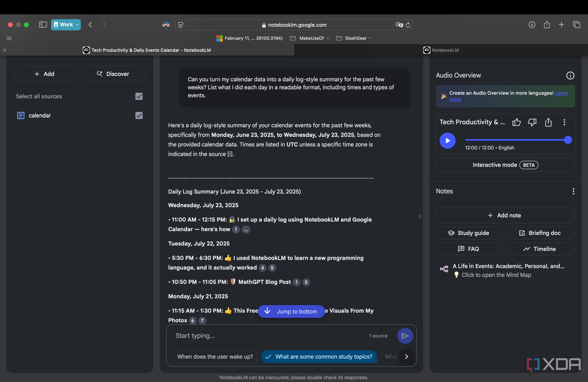Click the Start typing input field
588x382 pixels.
tap(269, 336)
